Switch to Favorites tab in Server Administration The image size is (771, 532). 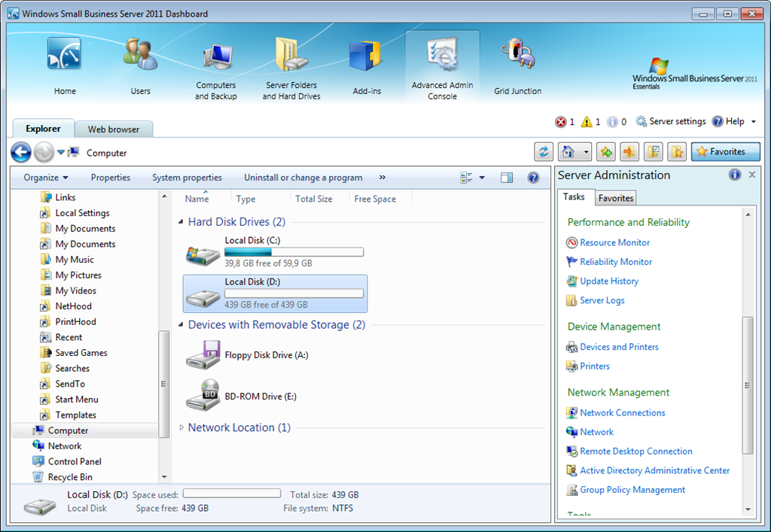point(616,198)
